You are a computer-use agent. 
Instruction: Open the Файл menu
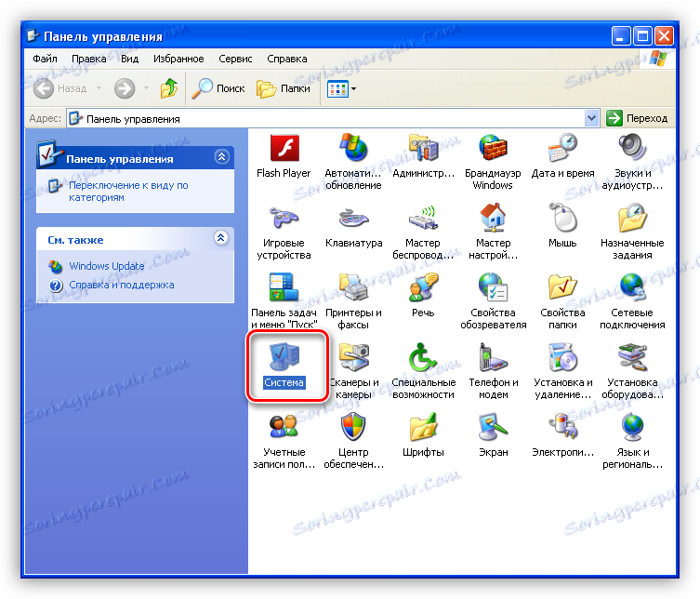pos(45,59)
